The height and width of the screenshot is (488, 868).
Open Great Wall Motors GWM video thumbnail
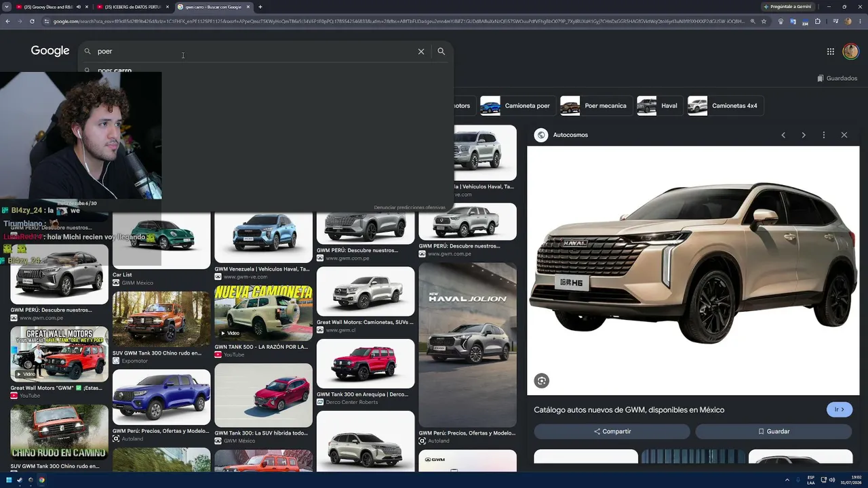59,354
